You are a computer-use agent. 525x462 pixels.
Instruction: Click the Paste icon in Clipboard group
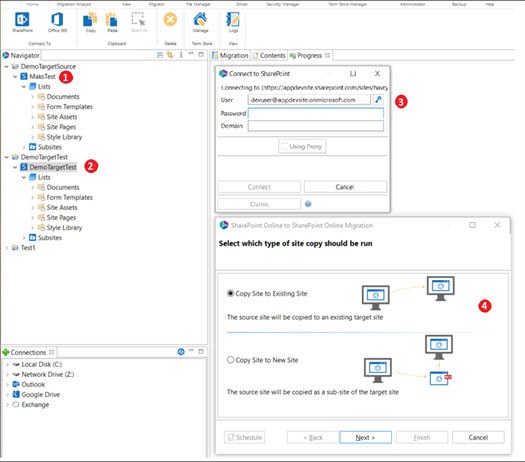pos(111,19)
